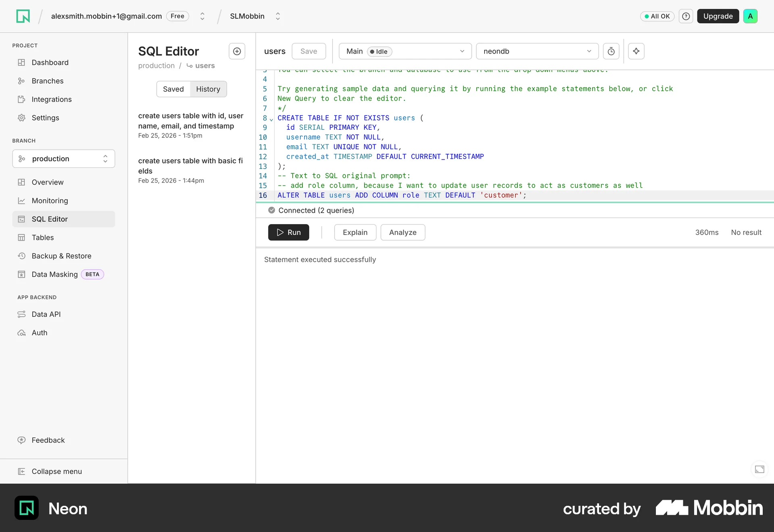
Task: Click the expand results panel icon
Action: [x=759, y=469]
